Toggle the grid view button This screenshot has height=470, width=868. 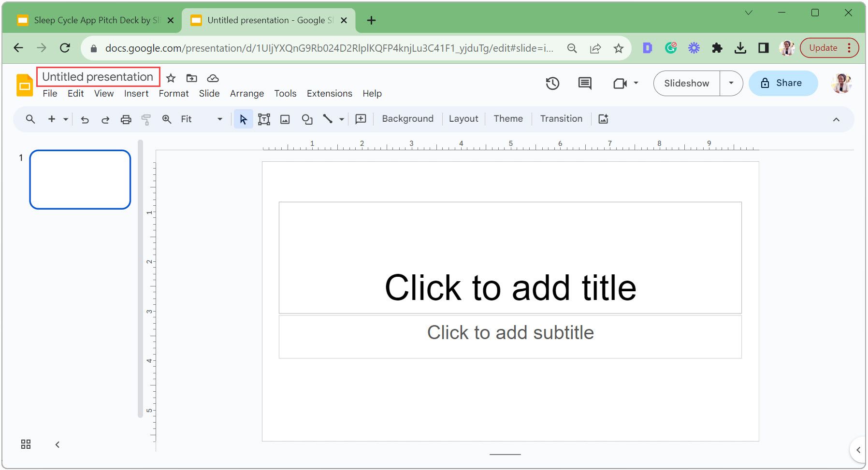pyautogui.click(x=26, y=444)
